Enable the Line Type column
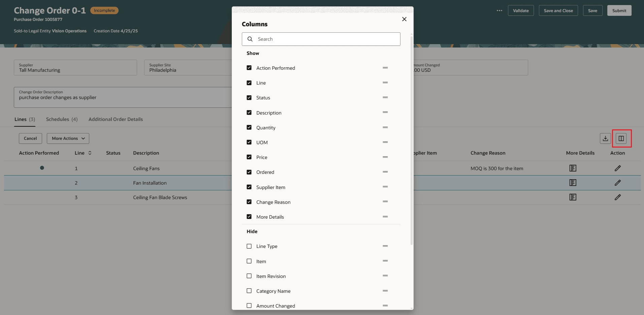 click(249, 246)
